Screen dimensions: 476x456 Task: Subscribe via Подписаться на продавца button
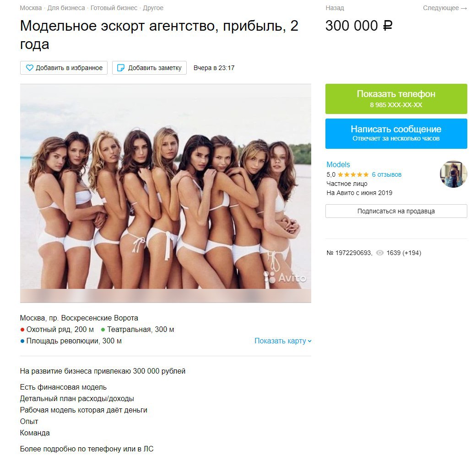coord(396,211)
